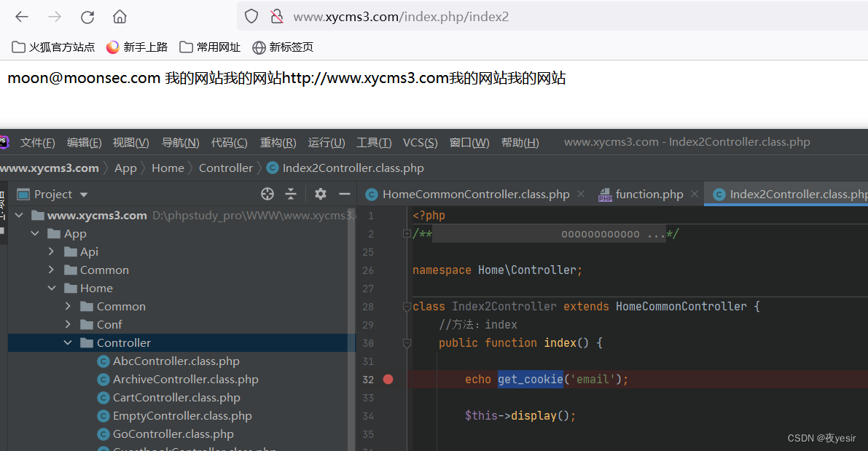Collapse the Home folder
This screenshot has width=868, height=451.
pos(52,289)
